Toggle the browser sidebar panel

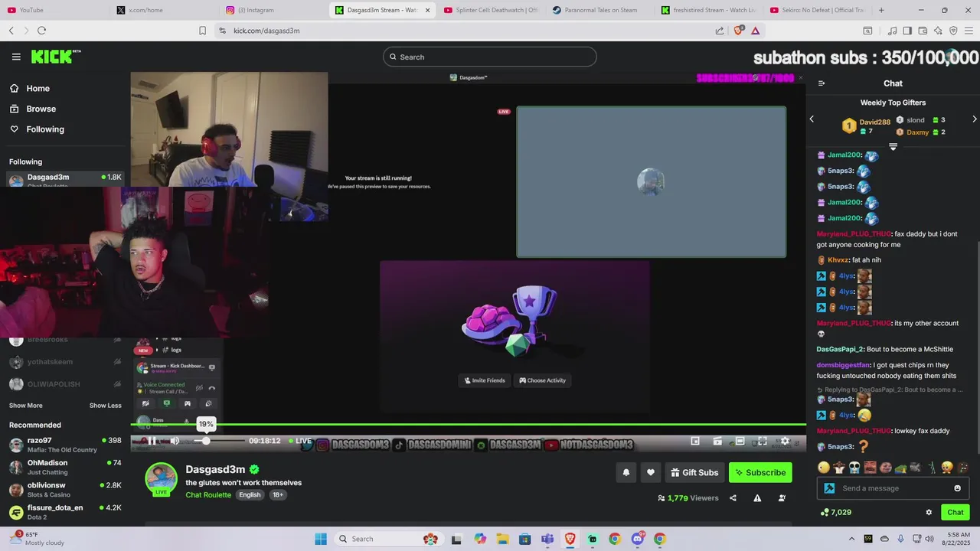pos(907,31)
